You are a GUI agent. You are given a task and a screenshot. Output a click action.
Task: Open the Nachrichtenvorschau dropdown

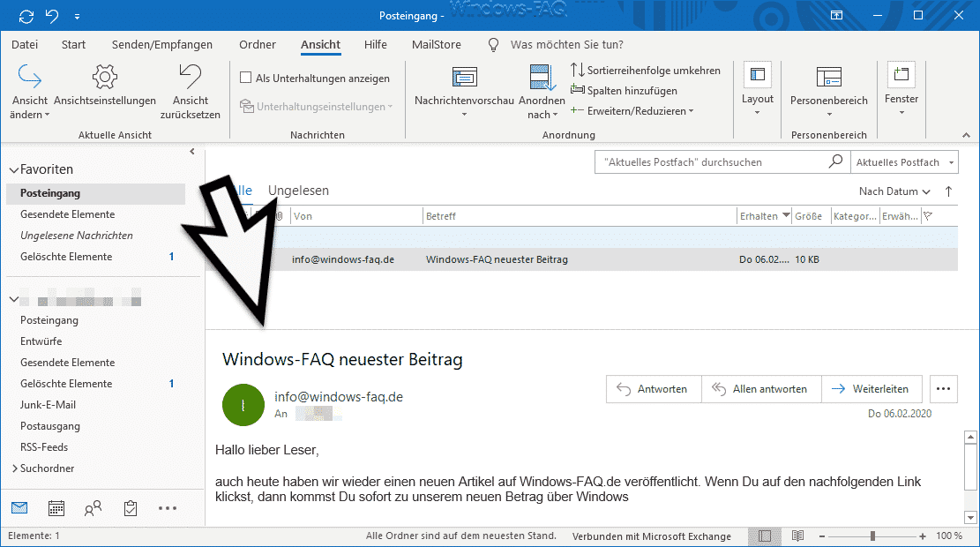point(464,92)
